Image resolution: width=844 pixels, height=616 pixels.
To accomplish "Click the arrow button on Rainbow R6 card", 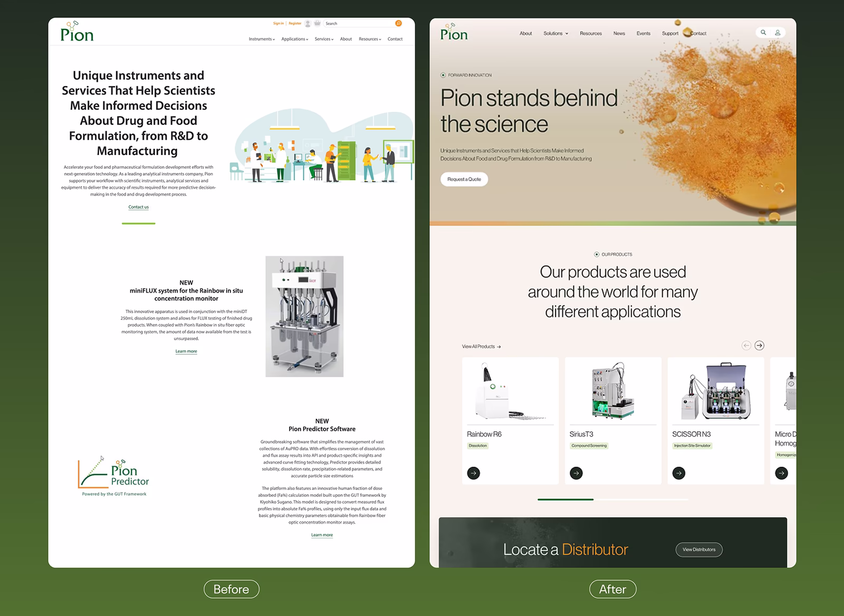I will point(474,473).
